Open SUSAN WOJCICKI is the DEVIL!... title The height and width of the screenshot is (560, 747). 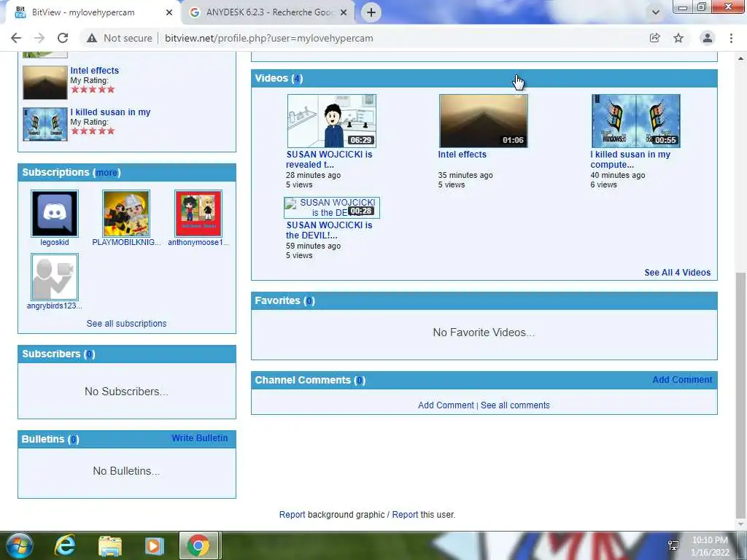(329, 230)
